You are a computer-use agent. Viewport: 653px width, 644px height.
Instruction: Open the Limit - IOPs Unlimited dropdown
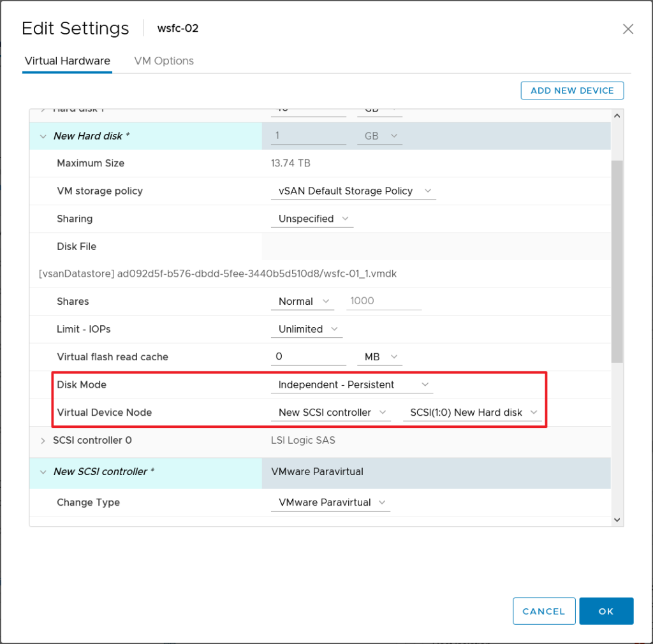[x=307, y=330]
